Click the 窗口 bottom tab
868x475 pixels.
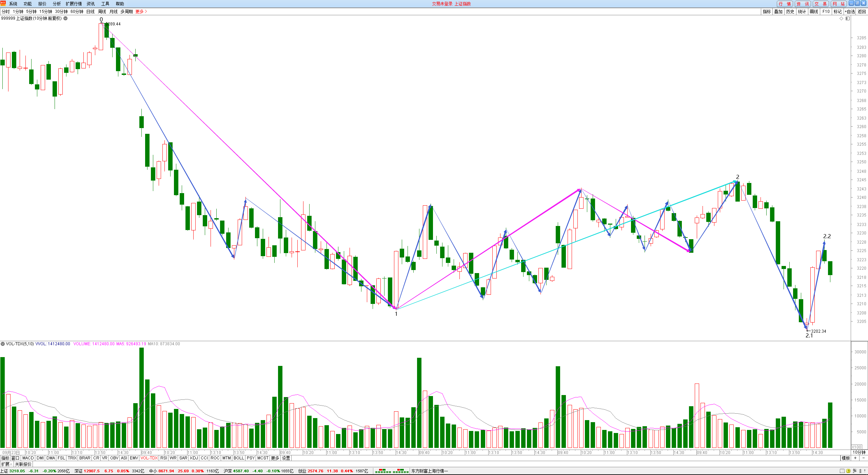tap(16, 458)
